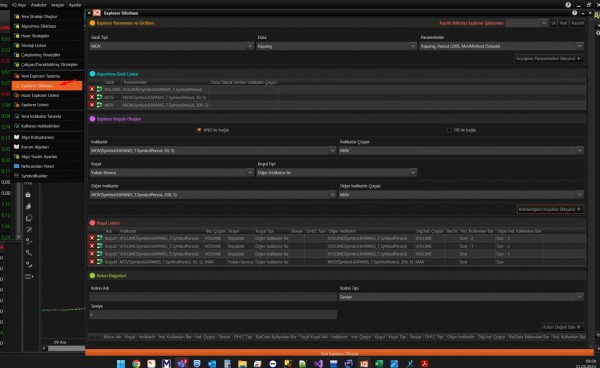Viewport: 600px width, 368px height.
Task: Launch Google Chrome from taskbar
Action: click(x=136, y=363)
